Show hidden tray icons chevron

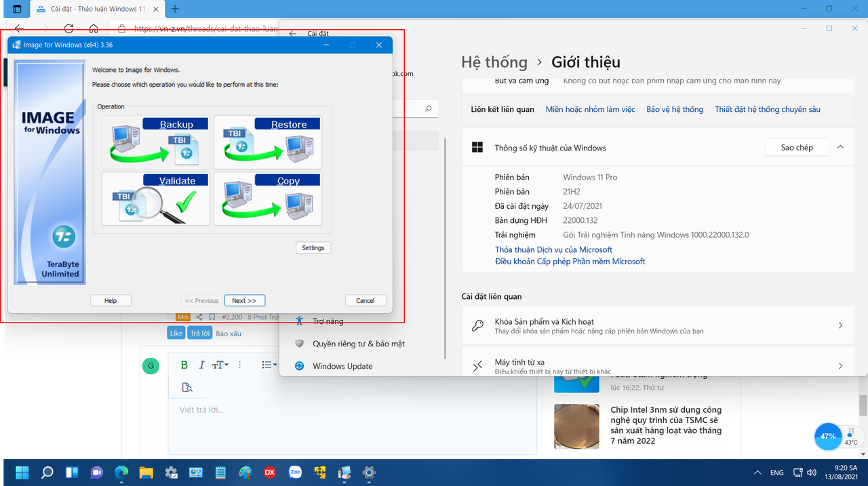(x=757, y=472)
